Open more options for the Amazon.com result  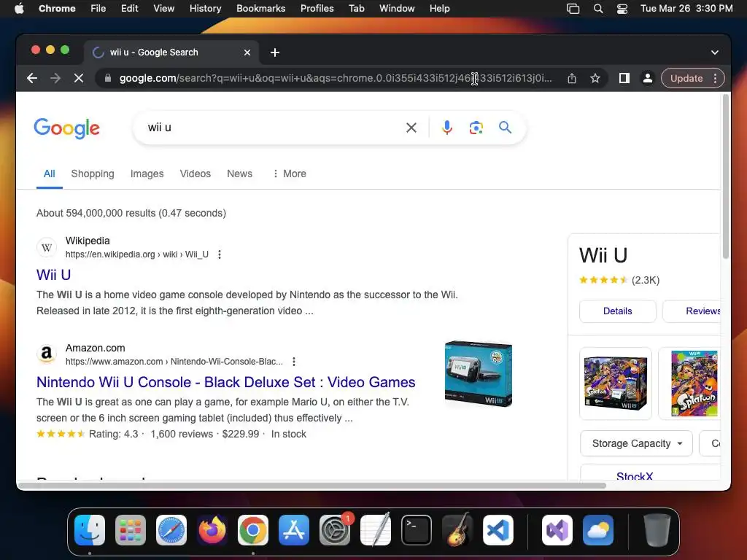click(294, 362)
